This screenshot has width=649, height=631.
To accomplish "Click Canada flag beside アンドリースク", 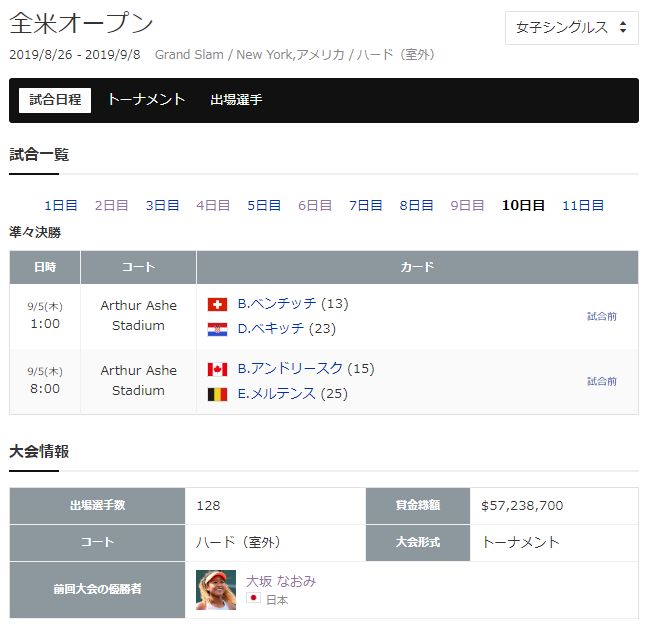I will (217, 369).
